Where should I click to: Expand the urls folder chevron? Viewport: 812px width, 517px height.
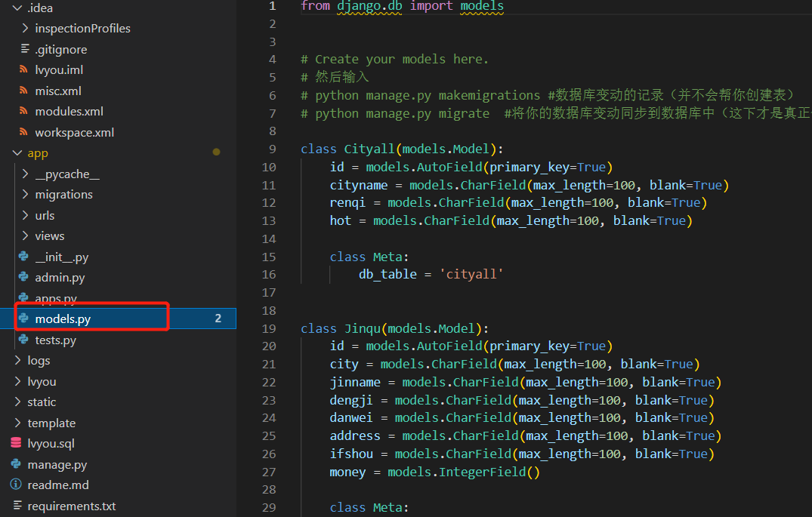pyautogui.click(x=26, y=215)
